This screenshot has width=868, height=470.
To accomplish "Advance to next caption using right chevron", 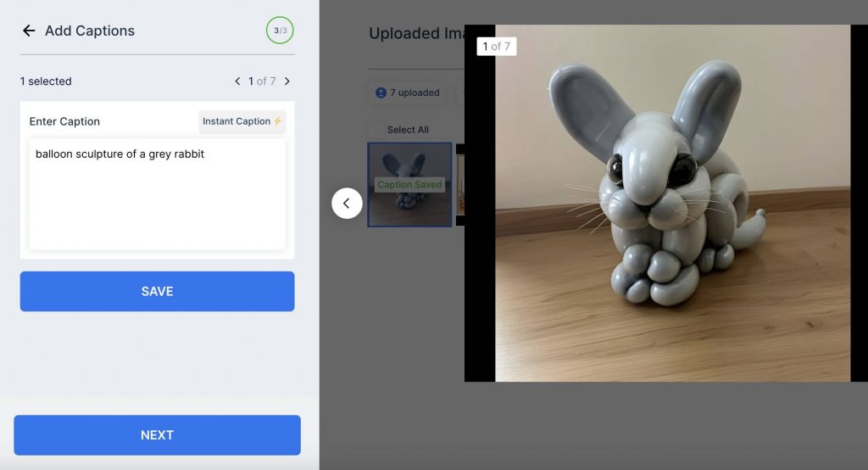I will 287,81.
